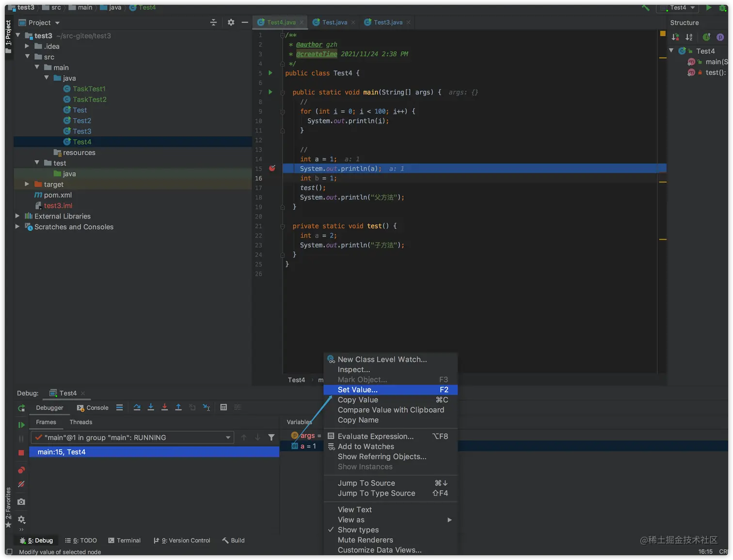Switch to the Test3.java editor tab
Image resolution: width=733 pixels, height=560 pixels.
click(x=387, y=22)
